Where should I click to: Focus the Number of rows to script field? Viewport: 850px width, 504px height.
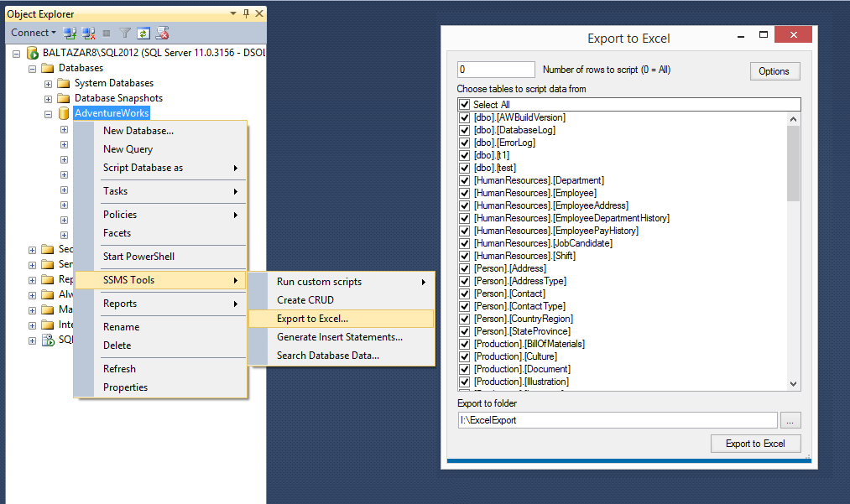click(x=496, y=70)
